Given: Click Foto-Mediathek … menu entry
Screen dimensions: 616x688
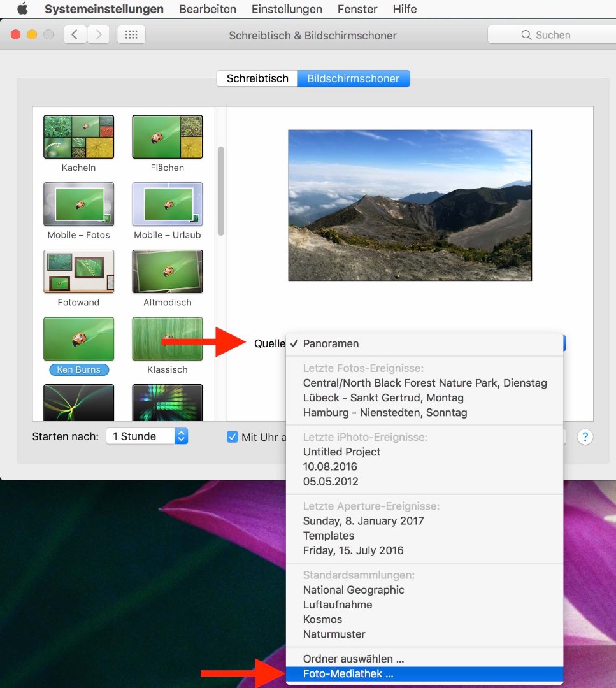Looking at the screenshot, I should pos(424,674).
